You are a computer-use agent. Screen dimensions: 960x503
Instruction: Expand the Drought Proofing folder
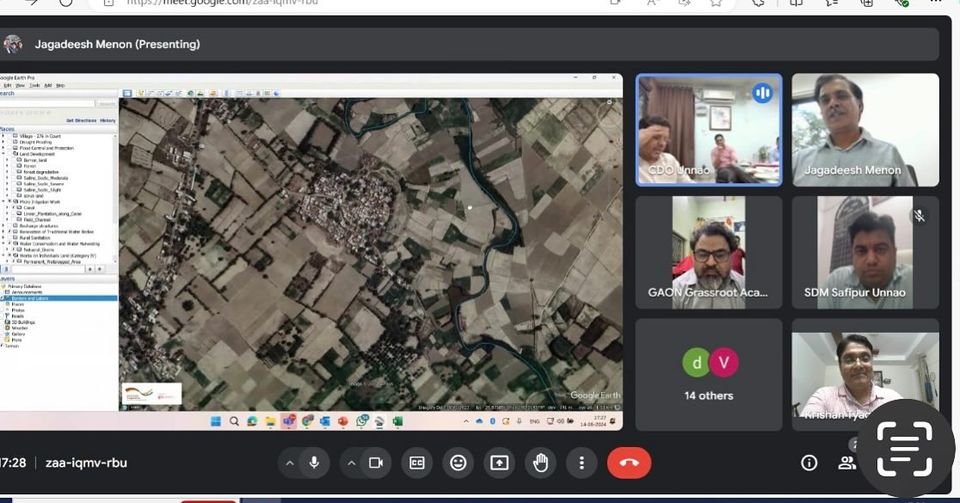click(x=2, y=142)
